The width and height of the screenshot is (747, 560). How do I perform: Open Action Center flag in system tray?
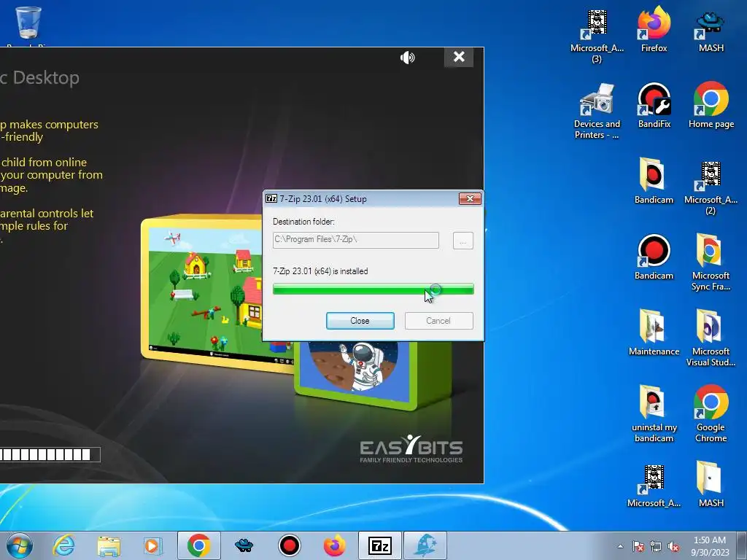638,547
